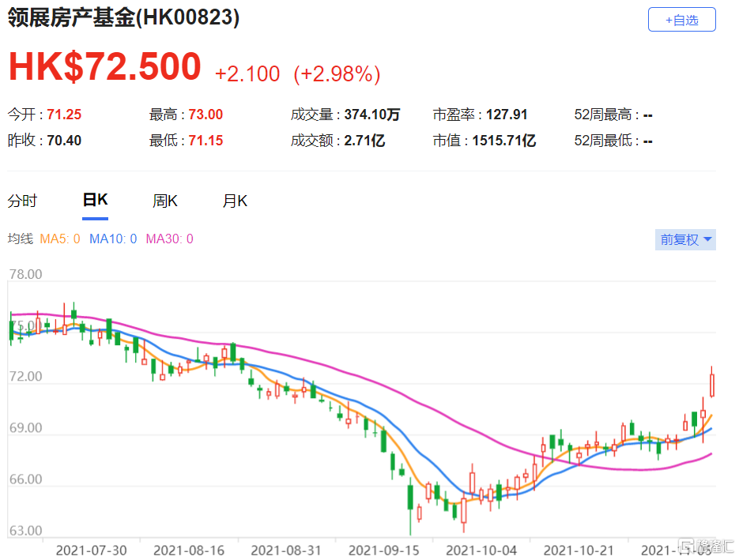This screenshot has width=739, height=560.
Task: Click the market cap value 1515.71亿
Action: tap(503, 141)
